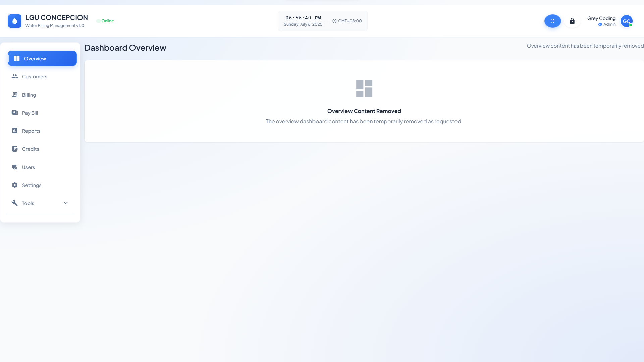
Task: Click the clock icon beside GMT+08:00
Action: pos(334,21)
